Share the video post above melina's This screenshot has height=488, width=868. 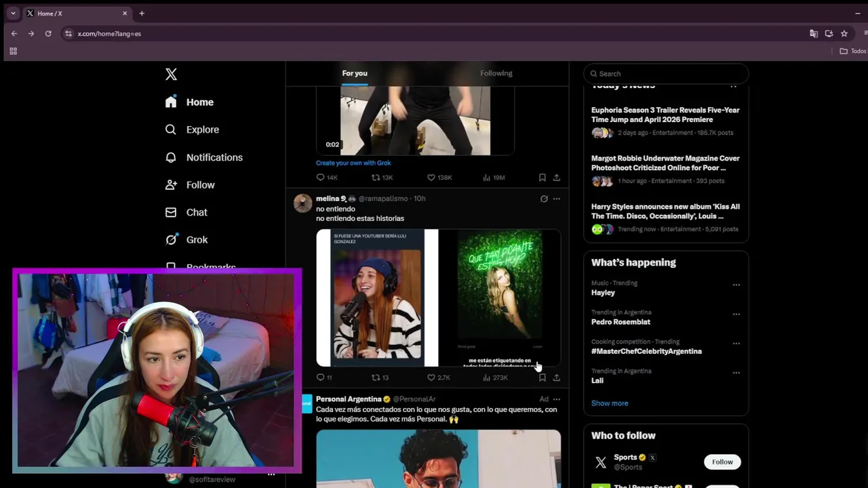coord(557,178)
